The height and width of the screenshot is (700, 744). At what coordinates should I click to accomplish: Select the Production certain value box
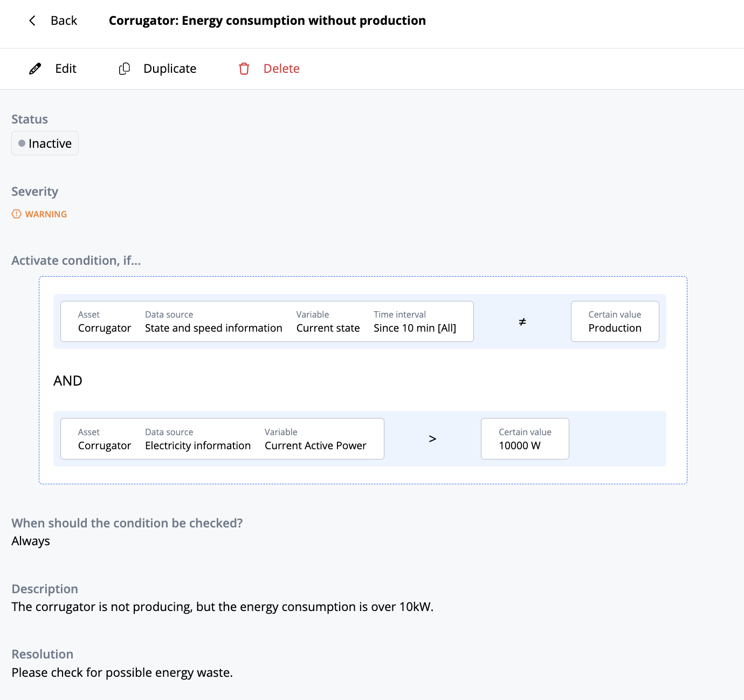pos(615,321)
